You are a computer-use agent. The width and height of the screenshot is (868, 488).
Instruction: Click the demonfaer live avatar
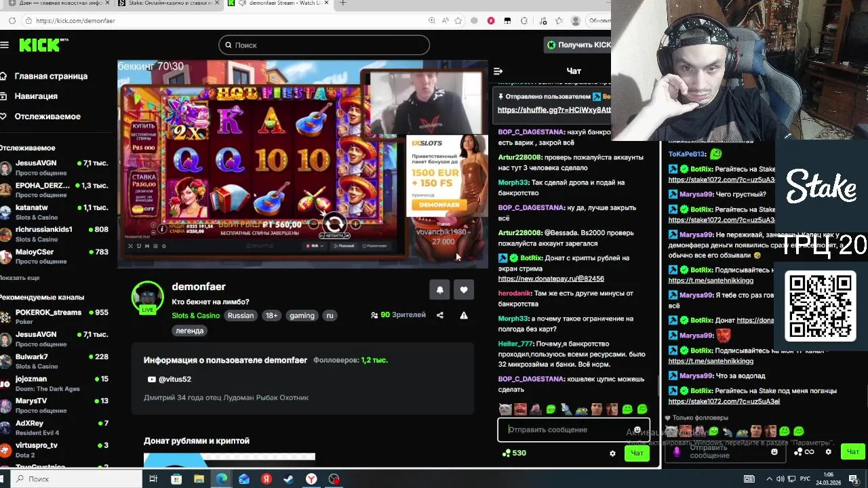tap(147, 298)
